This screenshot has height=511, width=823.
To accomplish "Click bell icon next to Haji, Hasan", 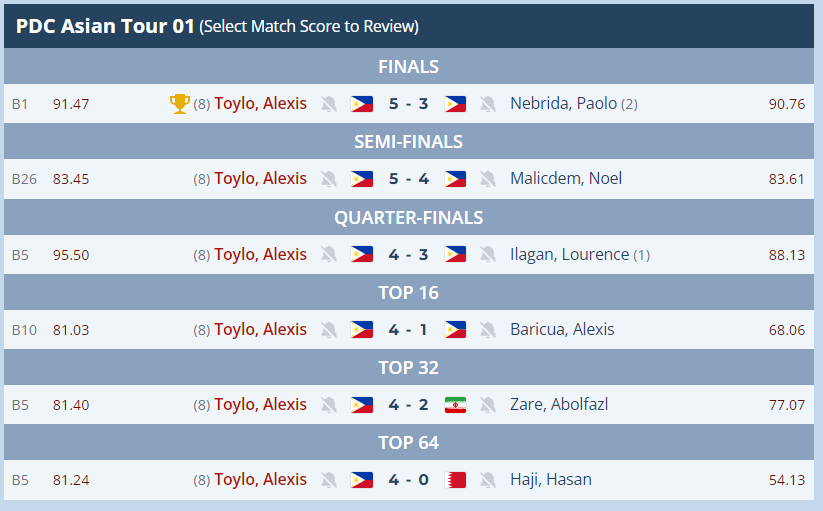I will pos(488,480).
